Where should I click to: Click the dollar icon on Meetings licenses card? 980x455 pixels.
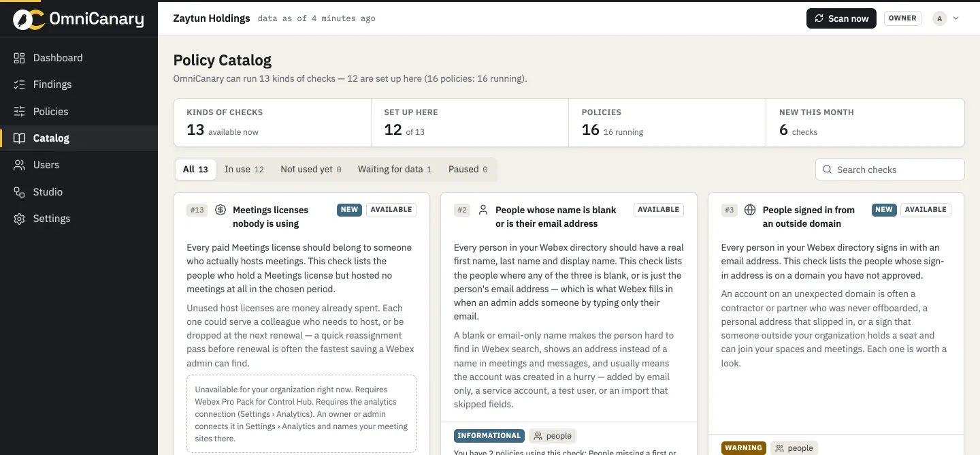[220, 210]
